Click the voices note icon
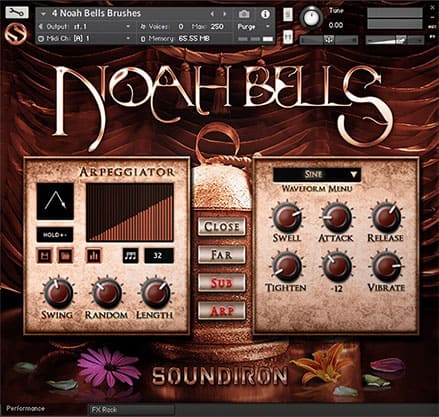Screen dimensions: 439x417 click(x=143, y=27)
